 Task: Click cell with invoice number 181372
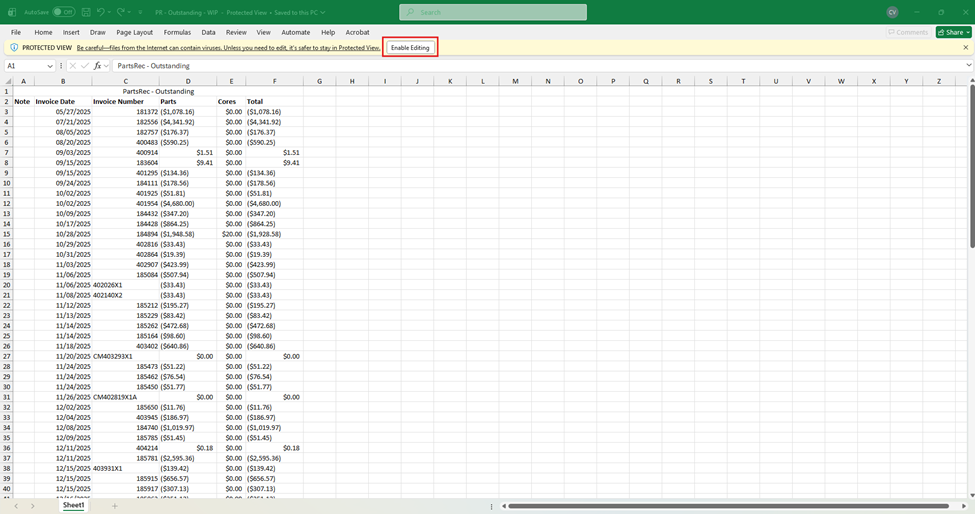[x=126, y=112]
